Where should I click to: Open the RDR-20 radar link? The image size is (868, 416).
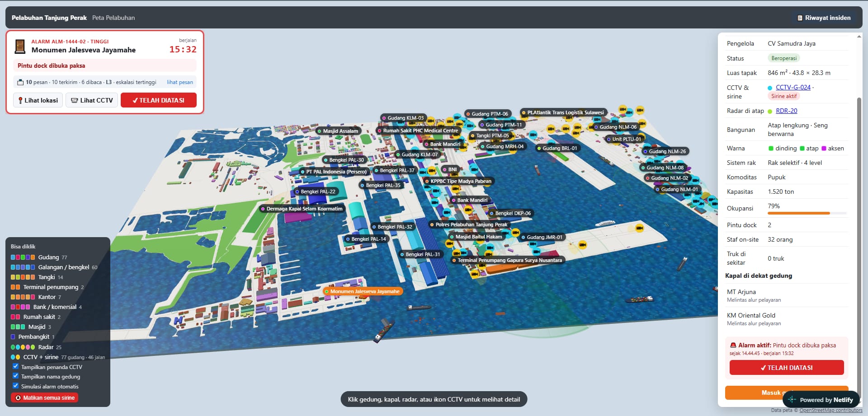(x=787, y=111)
